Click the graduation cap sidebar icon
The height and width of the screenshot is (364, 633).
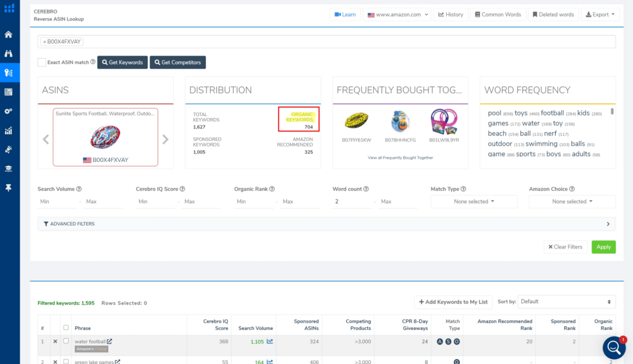pyautogui.click(x=9, y=169)
